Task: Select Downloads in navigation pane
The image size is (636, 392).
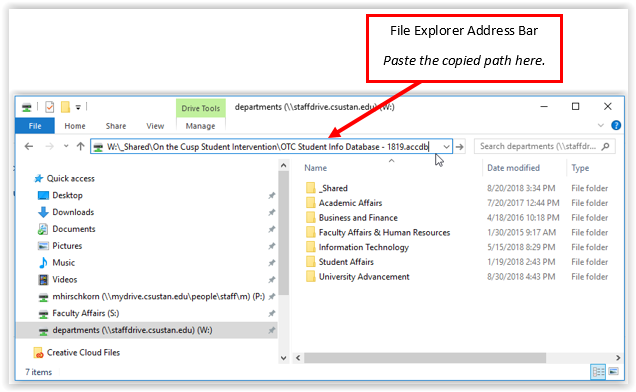Action: (x=73, y=212)
